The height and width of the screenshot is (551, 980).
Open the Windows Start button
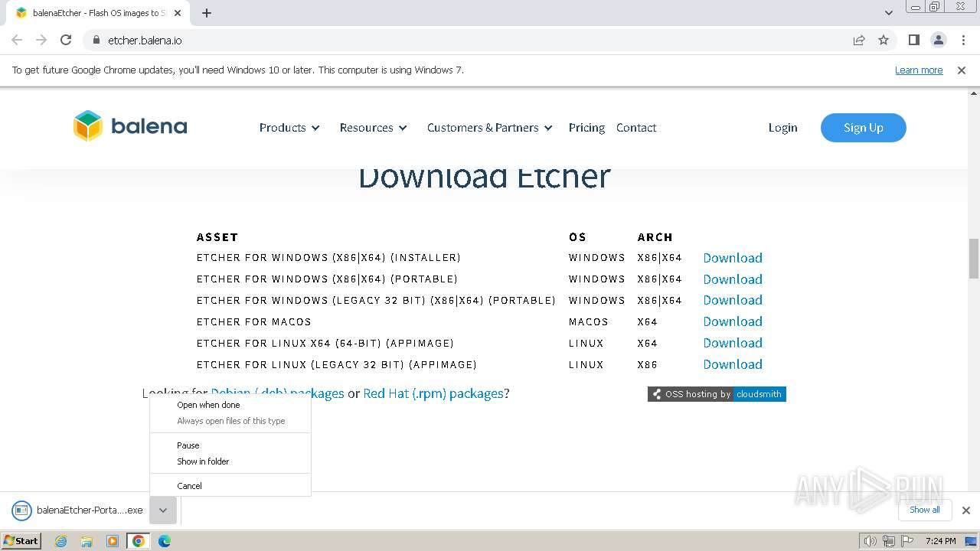(x=21, y=541)
